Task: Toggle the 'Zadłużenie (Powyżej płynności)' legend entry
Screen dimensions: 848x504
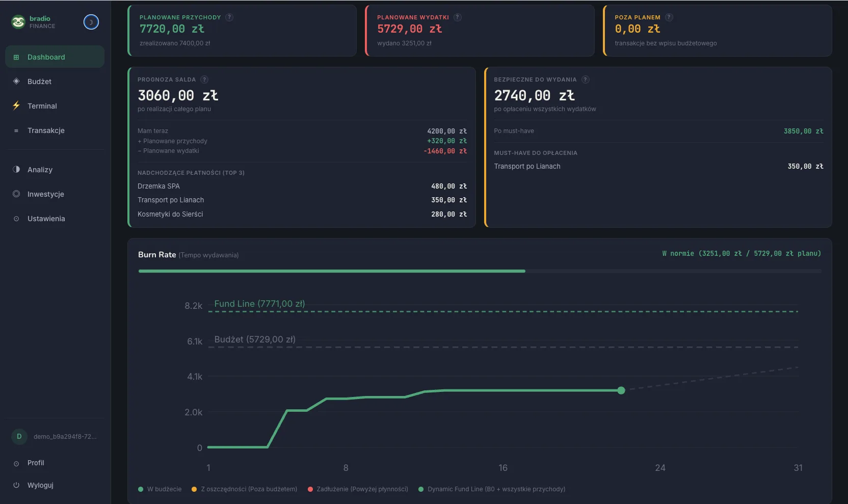Action: point(357,489)
